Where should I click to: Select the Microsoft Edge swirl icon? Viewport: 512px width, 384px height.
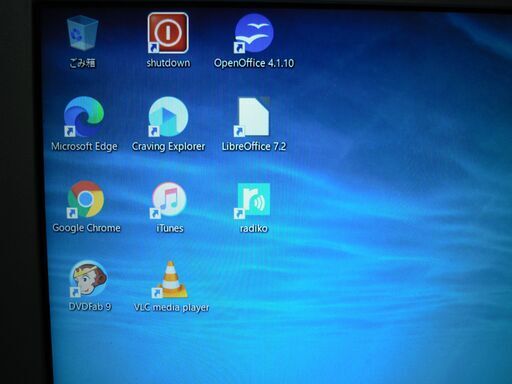coord(84,116)
